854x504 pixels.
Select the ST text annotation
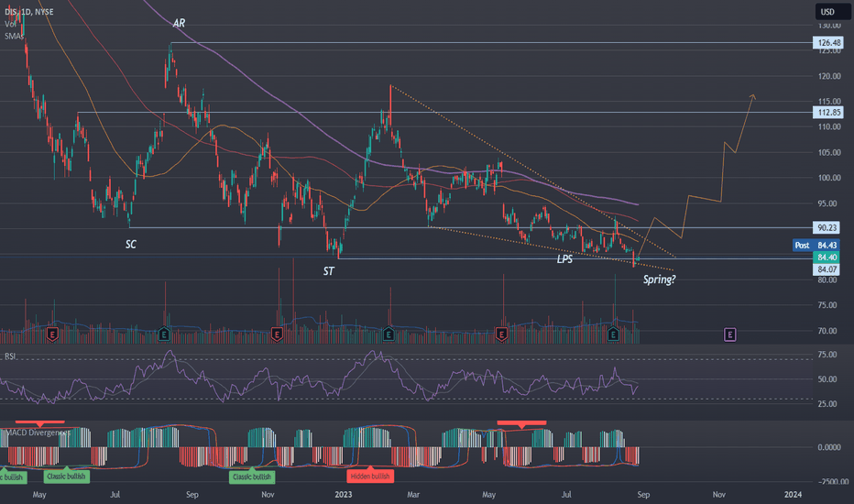(328, 271)
